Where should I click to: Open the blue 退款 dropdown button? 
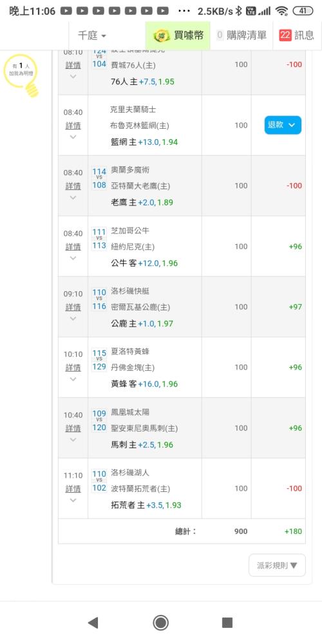pos(283,126)
